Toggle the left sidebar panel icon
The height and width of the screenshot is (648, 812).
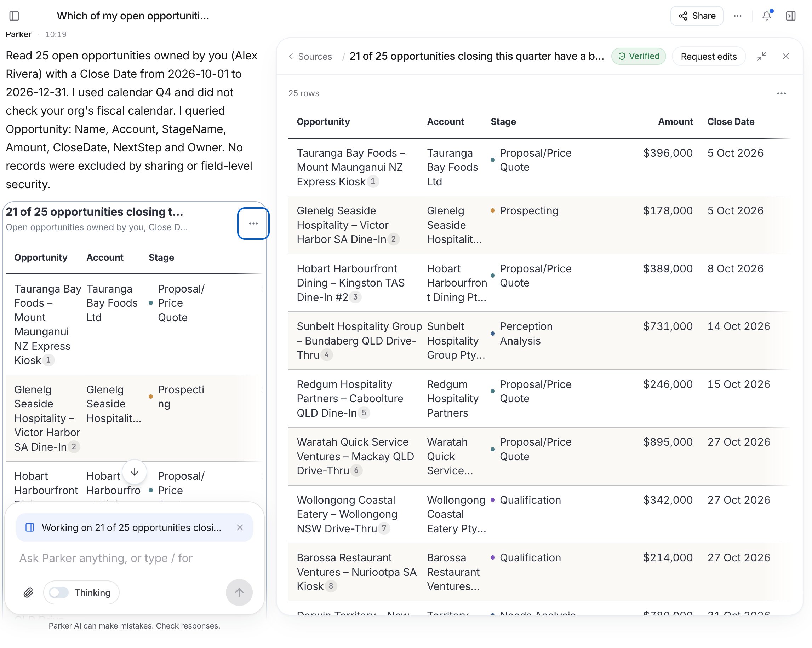click(14, 16)
